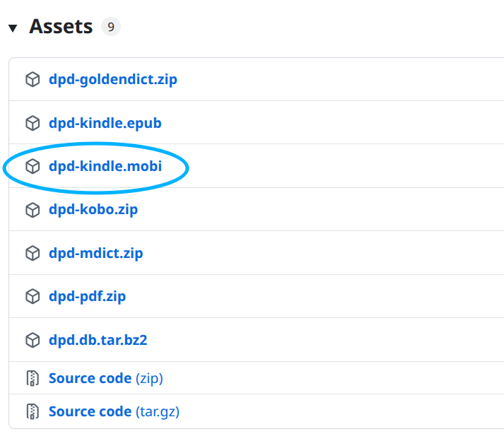Download the dpd.db.tar.bz2 database archive
The image size is (504, 441).
point(98,340)
